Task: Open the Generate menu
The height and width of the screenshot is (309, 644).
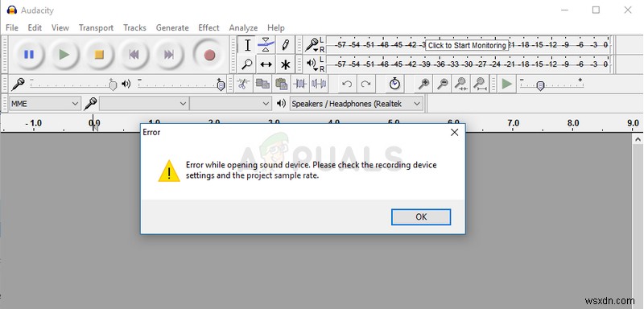Action: tap(172, 27)
